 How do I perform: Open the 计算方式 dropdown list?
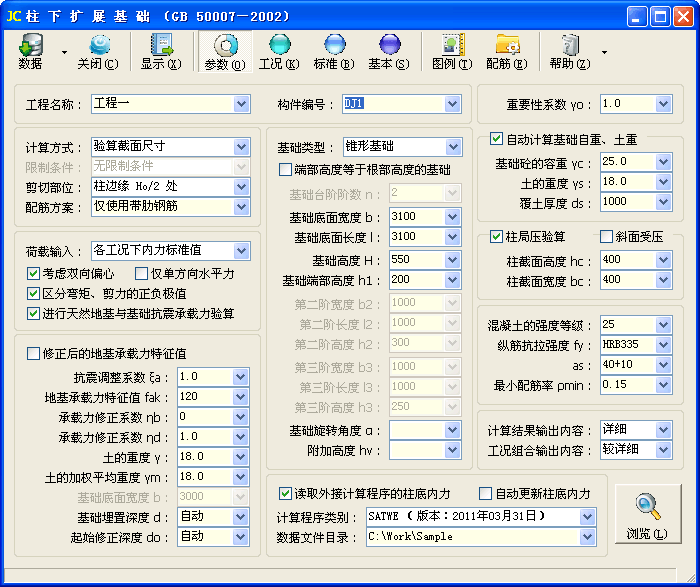tap(240, 147)
